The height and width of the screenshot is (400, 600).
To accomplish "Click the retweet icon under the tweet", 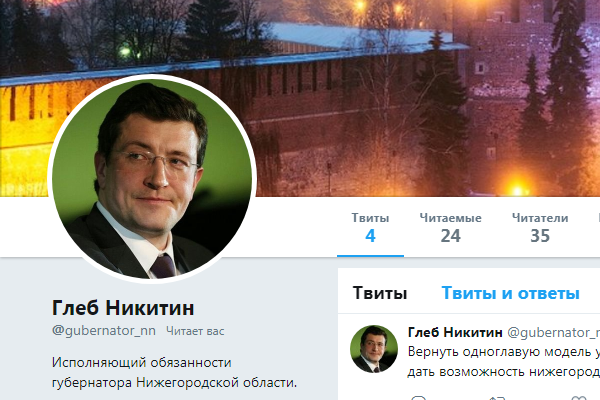I will click(497, 398).
